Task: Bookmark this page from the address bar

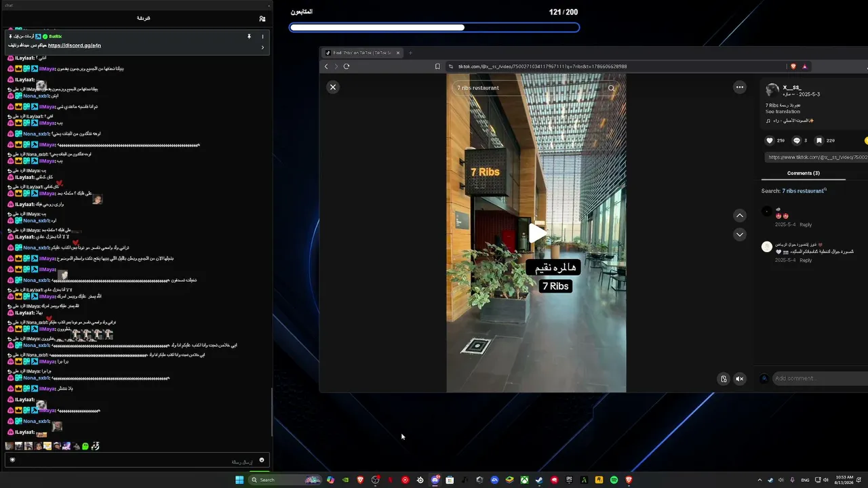Action: click(437, 66)
